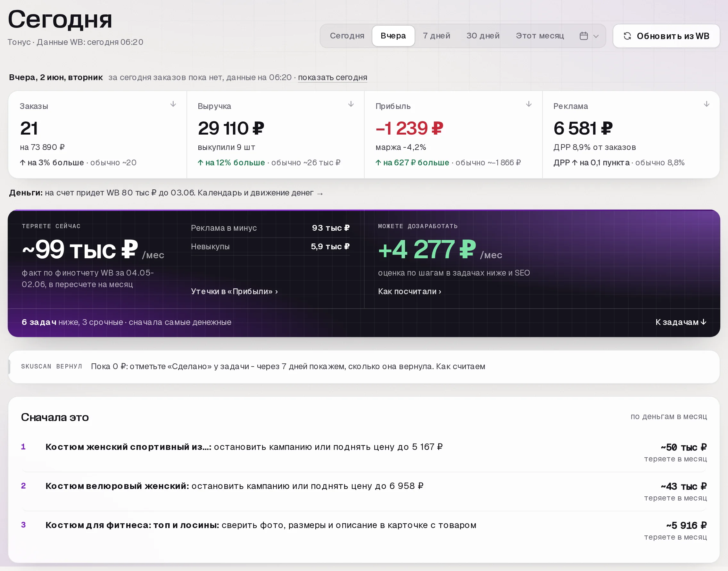
Task: Select the Вчера period tab
Action: click(393, 36)
